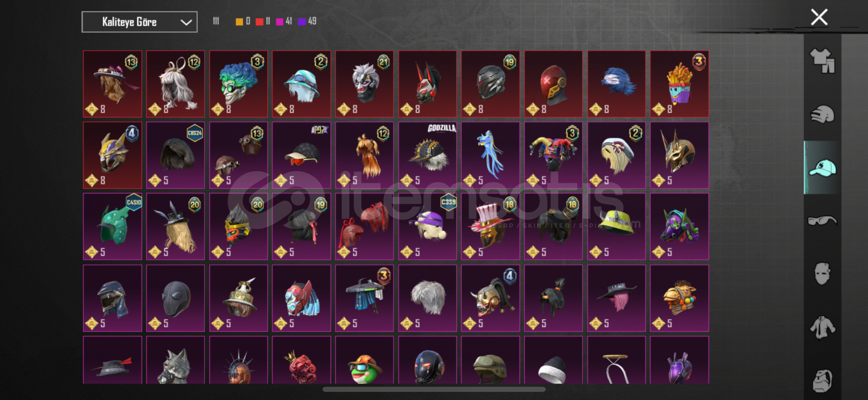The image size is (868, 400).
Task: Open the bottom sidebar glove icon
Action: (x=822, y=380)
